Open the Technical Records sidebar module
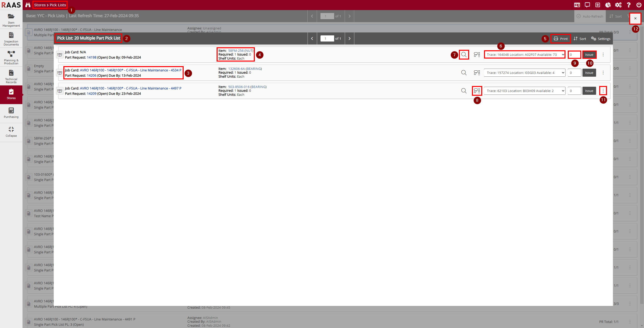This screenshot has width=644, height=328. click(x=11, y=76)
